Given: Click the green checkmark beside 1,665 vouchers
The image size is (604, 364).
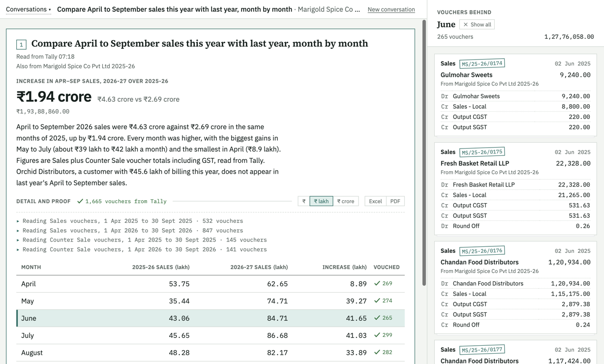Looking at the screenshot, I should [80, 201].
